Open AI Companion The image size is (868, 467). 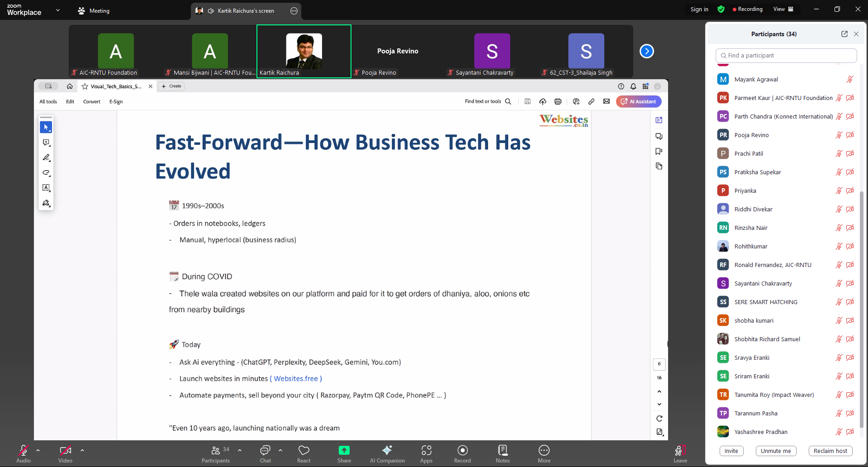(x=387, y=454)
